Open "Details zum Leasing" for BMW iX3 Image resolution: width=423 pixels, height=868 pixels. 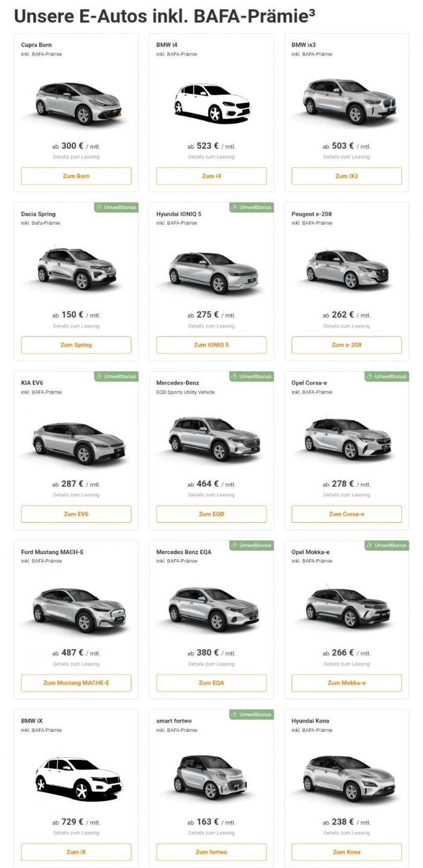coord(346,157)
